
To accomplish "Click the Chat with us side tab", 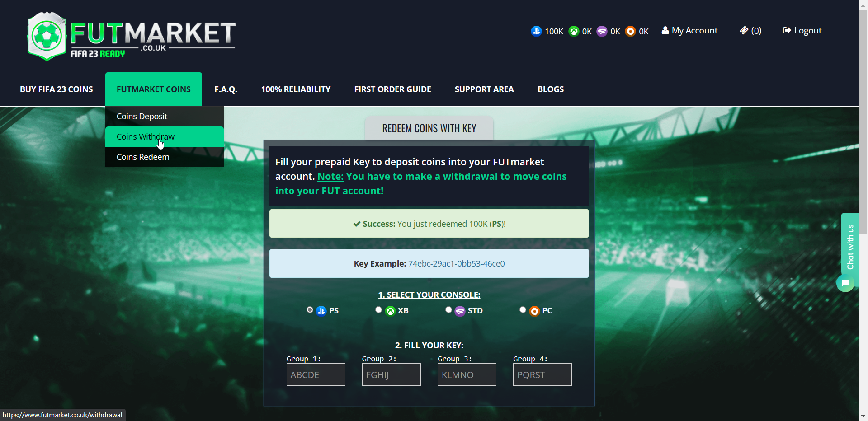I will [850, 247].
